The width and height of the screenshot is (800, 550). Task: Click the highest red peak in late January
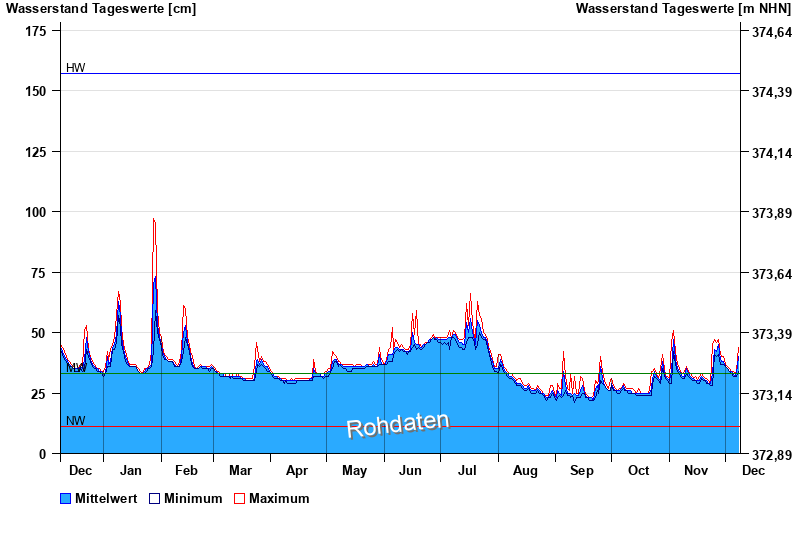(x=153, y=219)
